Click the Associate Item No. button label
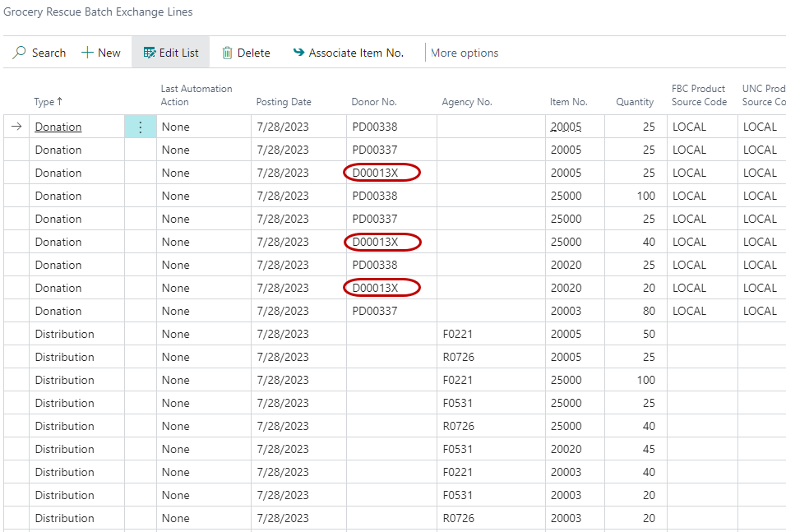Screen dimensions: 786x532 [x=356, y=53]
